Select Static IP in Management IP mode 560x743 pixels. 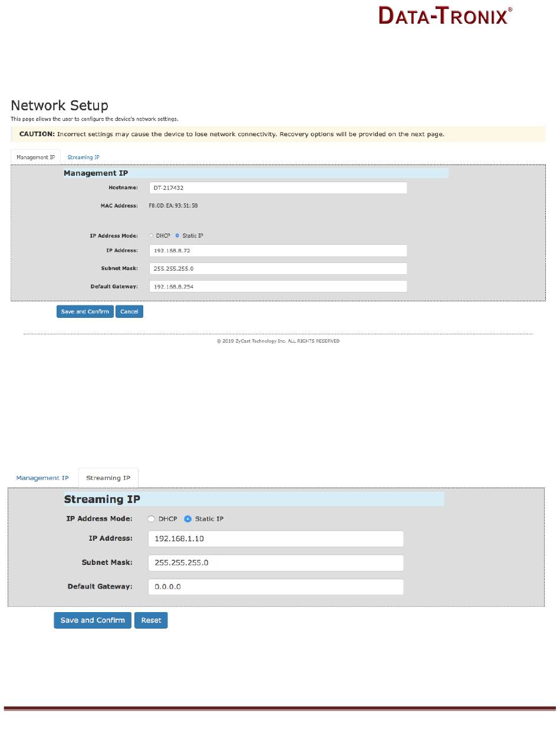177,236
